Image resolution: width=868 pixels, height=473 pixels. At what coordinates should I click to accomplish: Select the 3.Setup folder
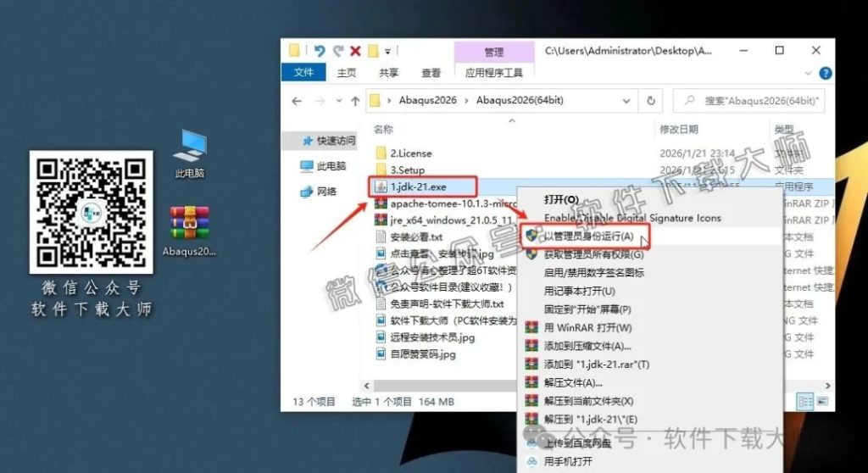click(x=408, y=170)
